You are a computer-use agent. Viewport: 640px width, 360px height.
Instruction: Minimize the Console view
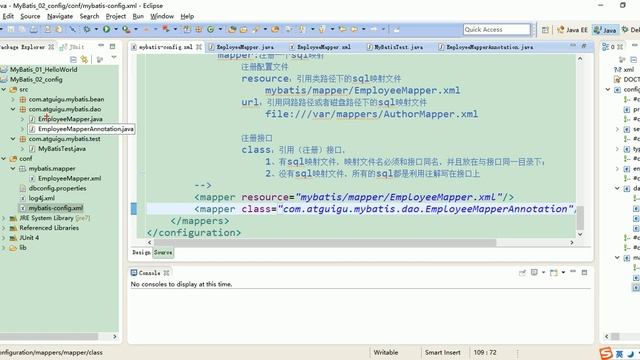pyautogui.click(x=573, y=272)
